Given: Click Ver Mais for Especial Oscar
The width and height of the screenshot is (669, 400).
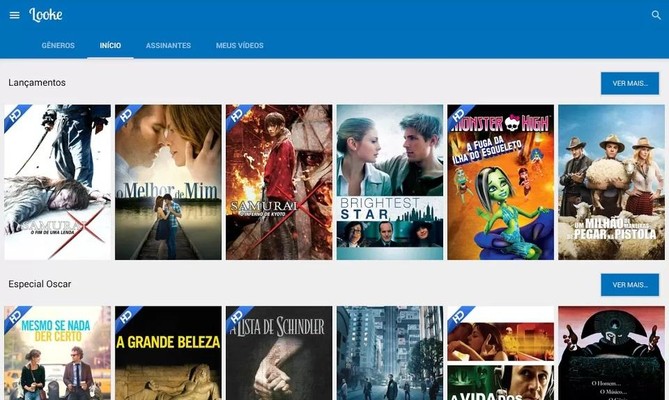Looking at the screenshot, I should coord(630,285).
